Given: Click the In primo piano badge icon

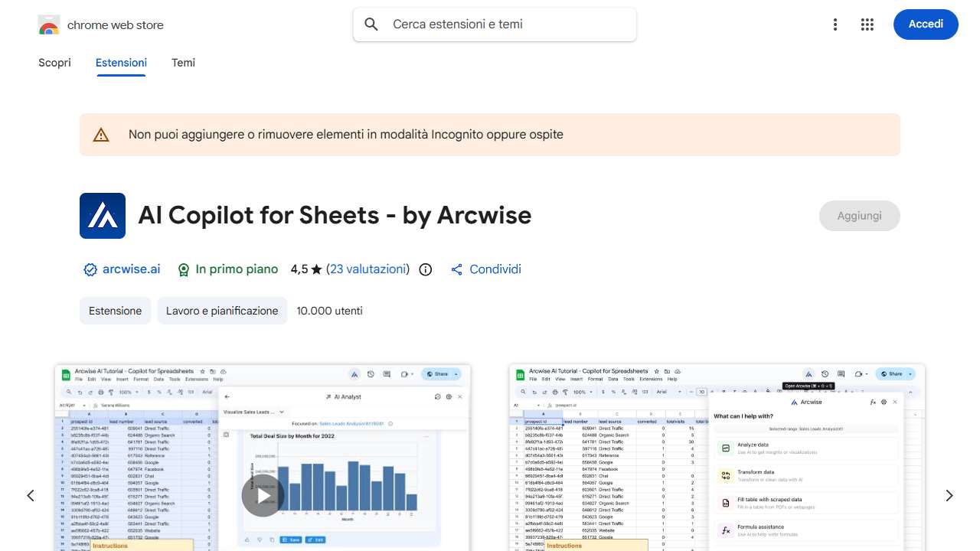Looking at the screenshot, I should coord(184,269).
